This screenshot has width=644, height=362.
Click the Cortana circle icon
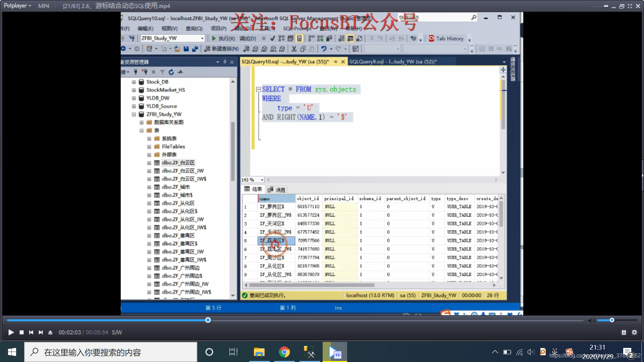209,352
